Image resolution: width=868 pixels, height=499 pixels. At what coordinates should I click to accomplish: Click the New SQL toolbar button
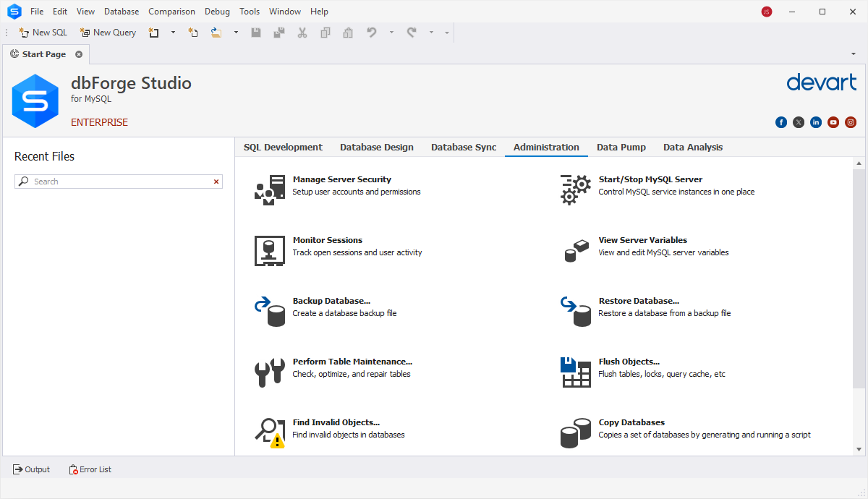(x=43, y=33)
